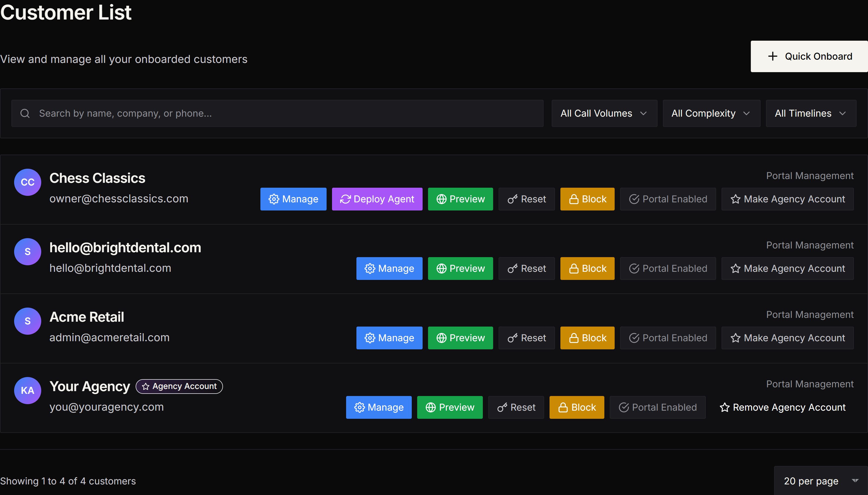Deploy Agent for Chess Classics
The width and height of the screenshot is (868, 495).
[377, 199]
